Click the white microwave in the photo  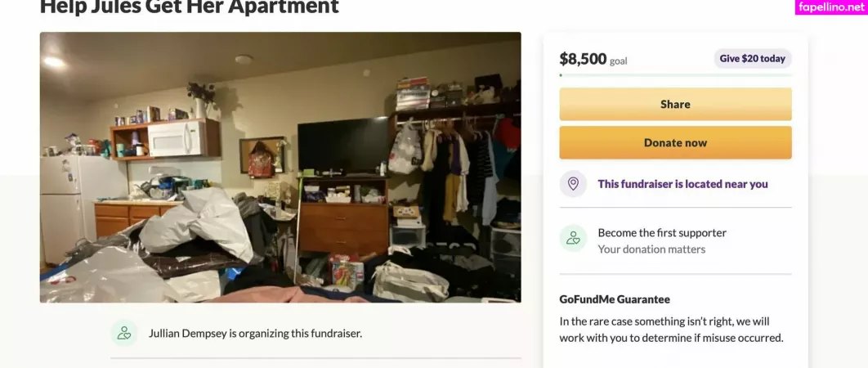pos(175,138)
